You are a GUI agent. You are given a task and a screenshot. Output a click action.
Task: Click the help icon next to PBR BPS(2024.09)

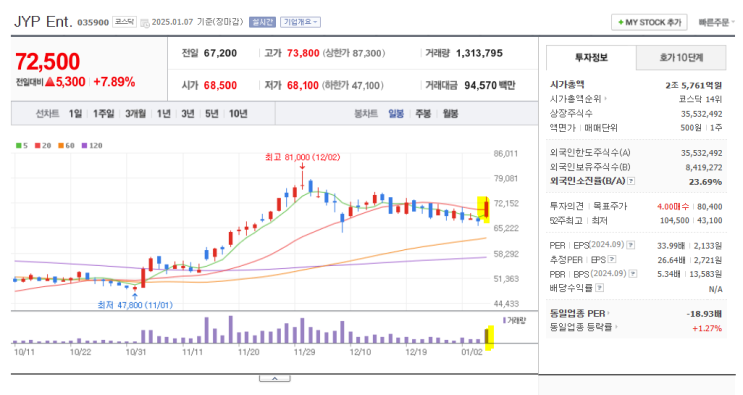point(633,274)
